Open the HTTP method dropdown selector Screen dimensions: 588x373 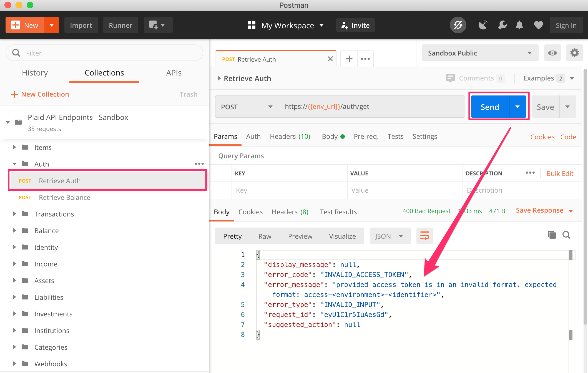tap(247, 106)
